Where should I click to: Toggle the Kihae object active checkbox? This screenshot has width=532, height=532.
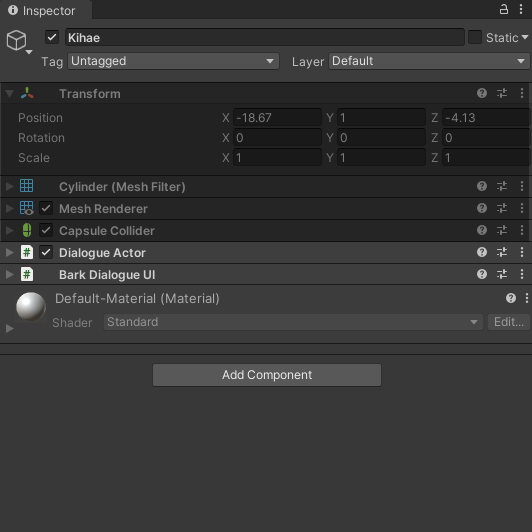click(52, 37)
